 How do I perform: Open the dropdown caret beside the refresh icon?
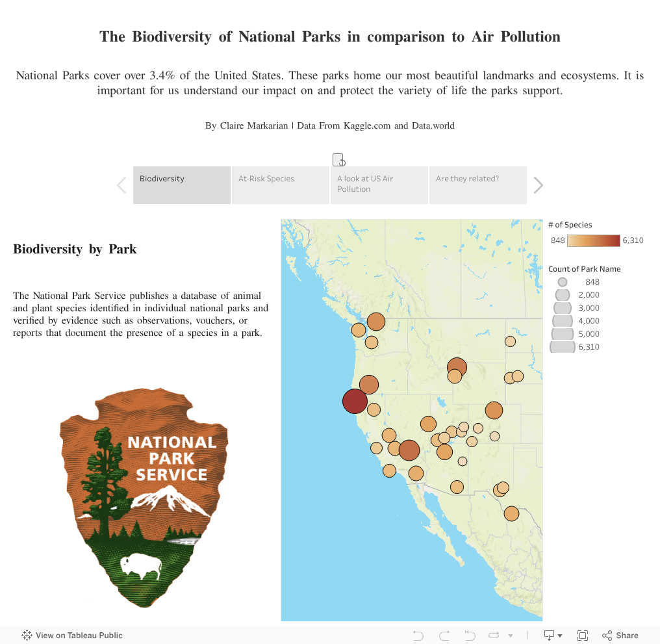[x=511, y=636]
